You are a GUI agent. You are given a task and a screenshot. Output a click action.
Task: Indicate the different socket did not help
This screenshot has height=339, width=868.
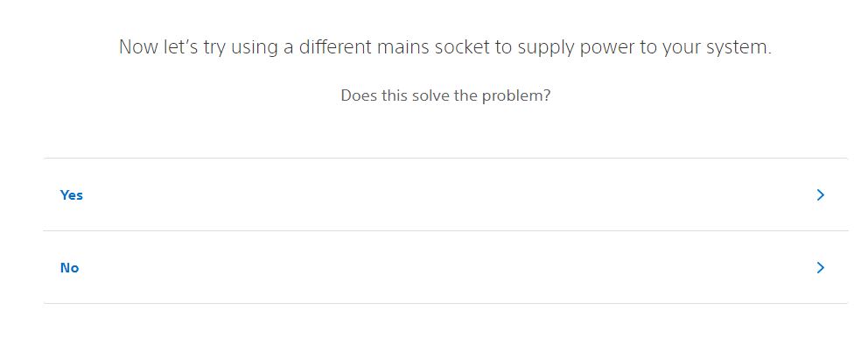(445, 267)
